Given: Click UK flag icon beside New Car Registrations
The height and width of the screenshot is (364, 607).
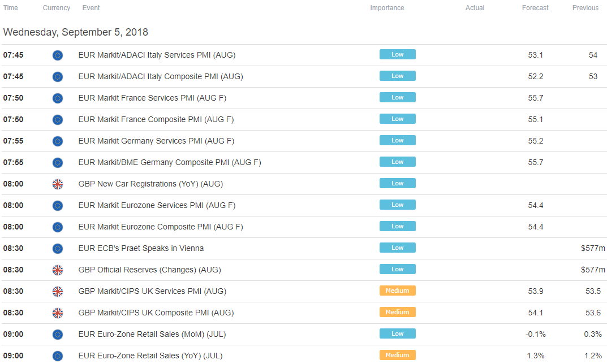Looking at the screenshot, I should coord(58,184).
